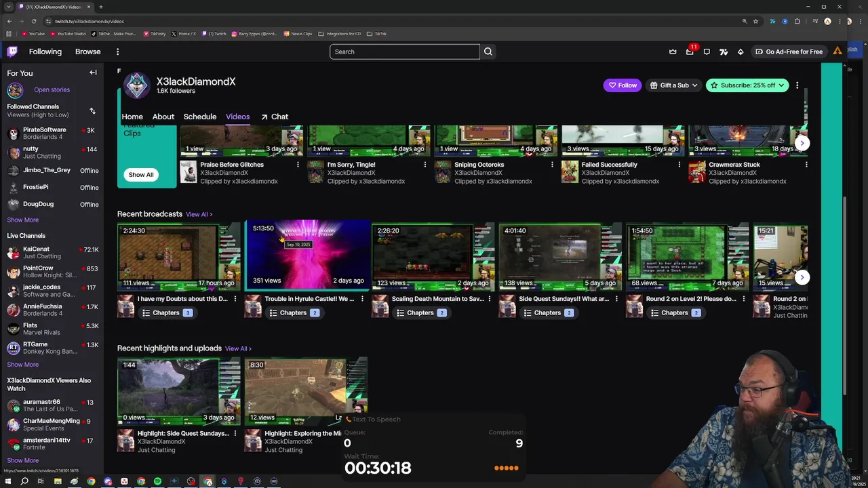Open YouTube Studio bookmark

[x=68, y=33]
